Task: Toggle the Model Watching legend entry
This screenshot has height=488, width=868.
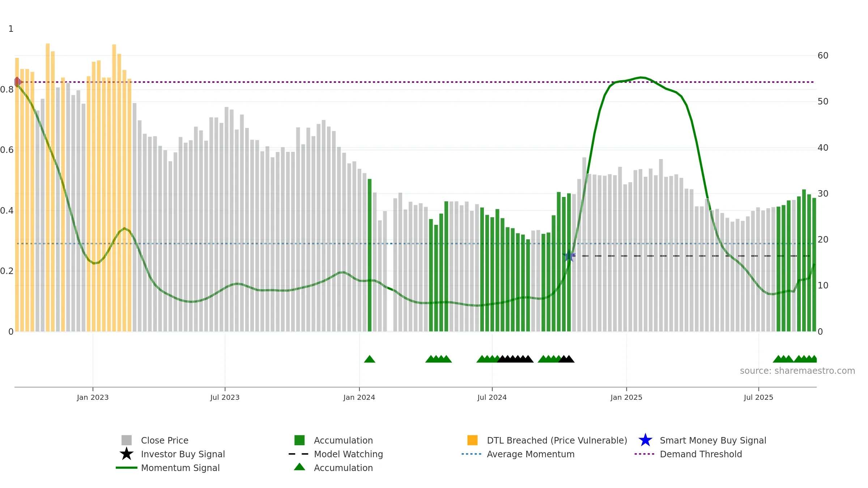Action: tap(336, 454)
